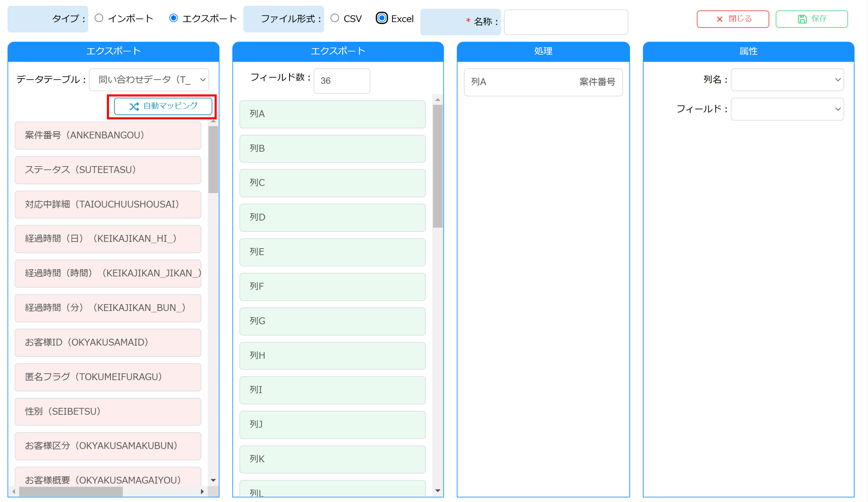868x502 pixels.
Task: Select column 列G in export list
Action: (333, 321)
